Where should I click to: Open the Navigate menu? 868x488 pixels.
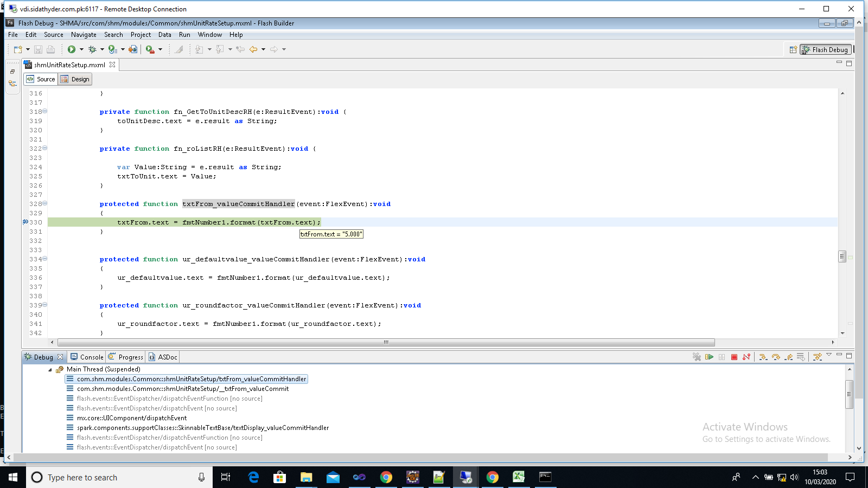pyautogui.click(x=84, y=35)
